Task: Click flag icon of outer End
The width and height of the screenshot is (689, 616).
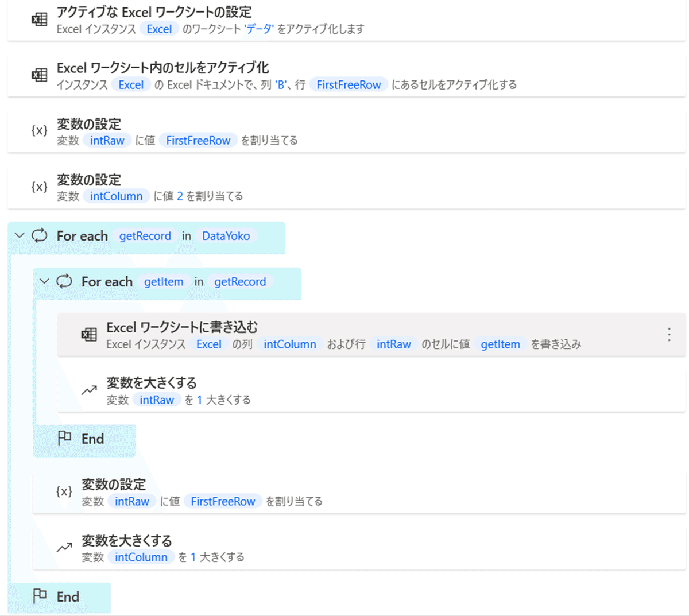Action: [x=40, y=596]
